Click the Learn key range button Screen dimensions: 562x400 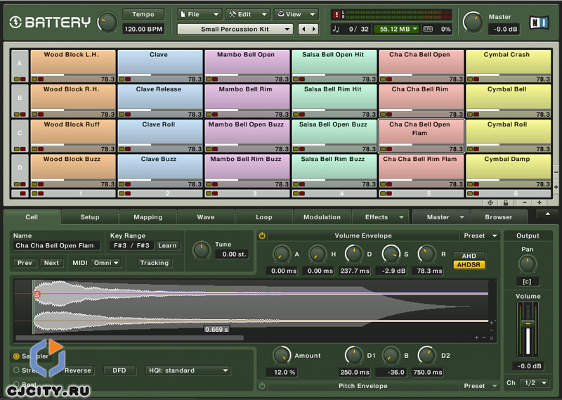click(x=167, y=246)
